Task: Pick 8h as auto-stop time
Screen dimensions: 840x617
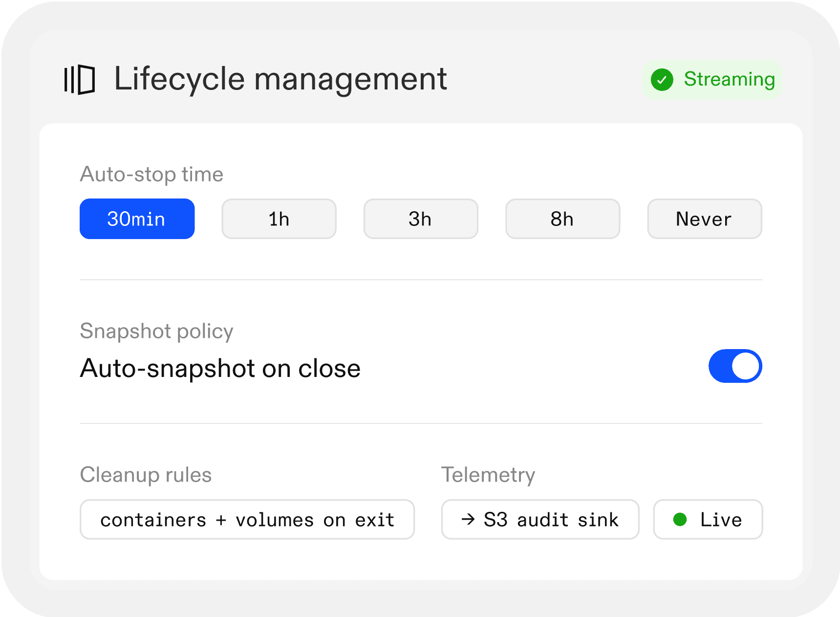Action: click(562, 219)
